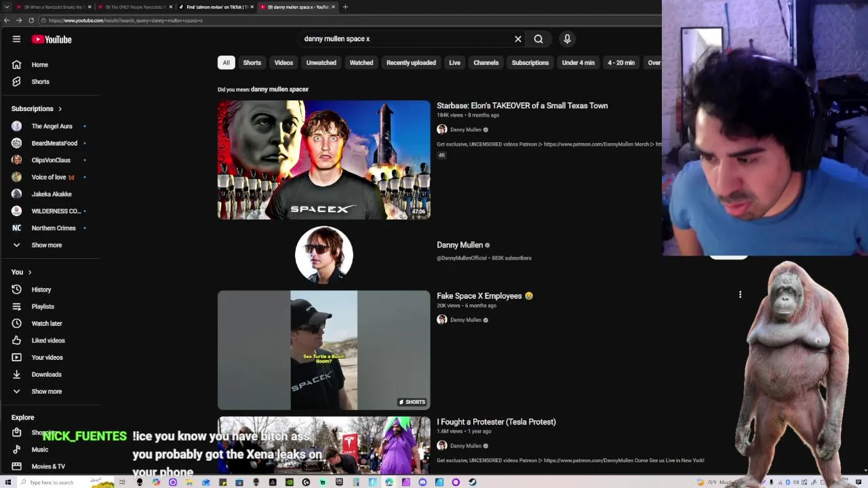Screen dimensions: 868x488
Task: Select the Shorts filter chip
Action: tap(252, 62)
